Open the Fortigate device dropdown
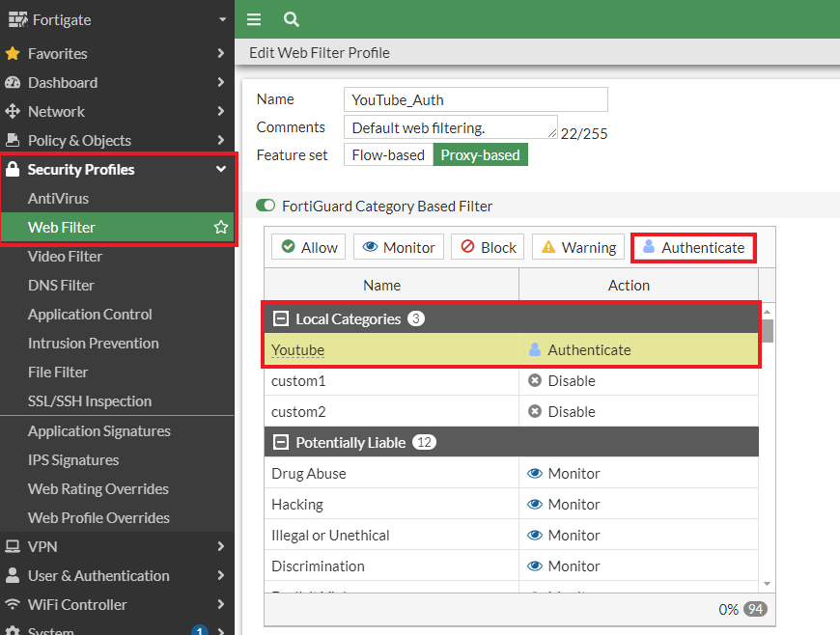840x635 pixels. click(222, 19)
